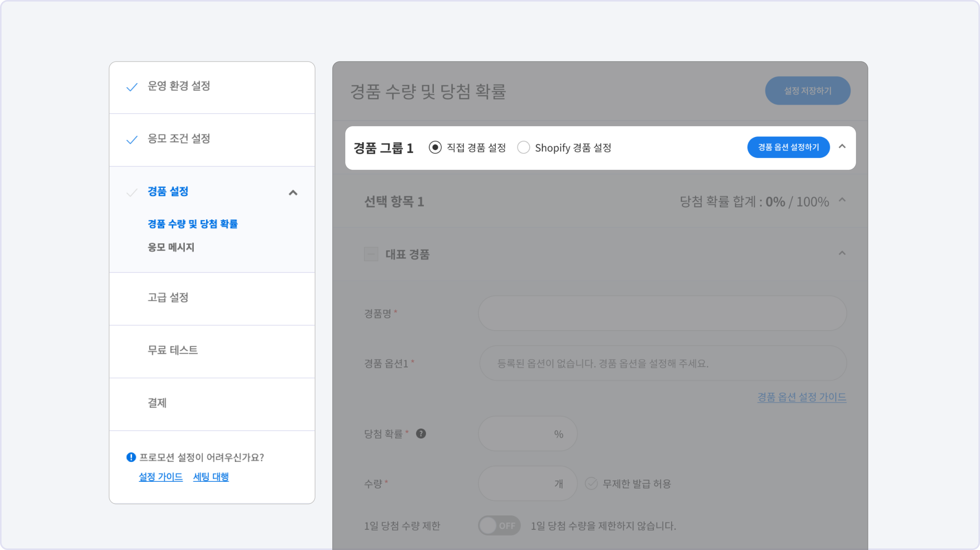Collapse the 선택 항목 1 section chevron
The width and height of the screenshot is (980, 550).
tap(842, 200)
